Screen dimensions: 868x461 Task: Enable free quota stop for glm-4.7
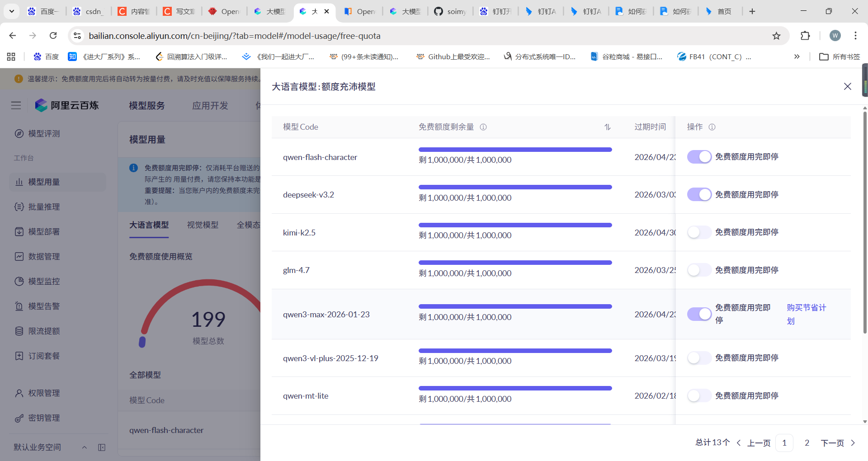coord(699,270)
